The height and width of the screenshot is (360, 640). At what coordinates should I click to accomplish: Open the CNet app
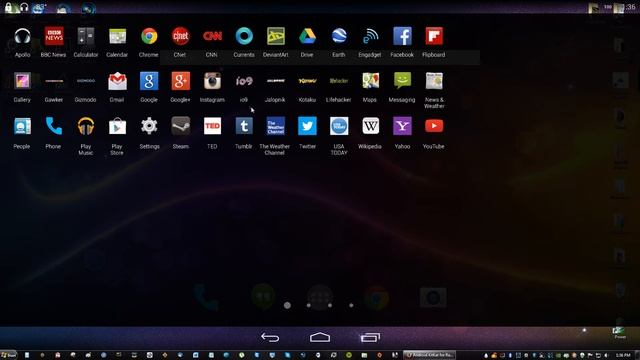click(180, 36)
